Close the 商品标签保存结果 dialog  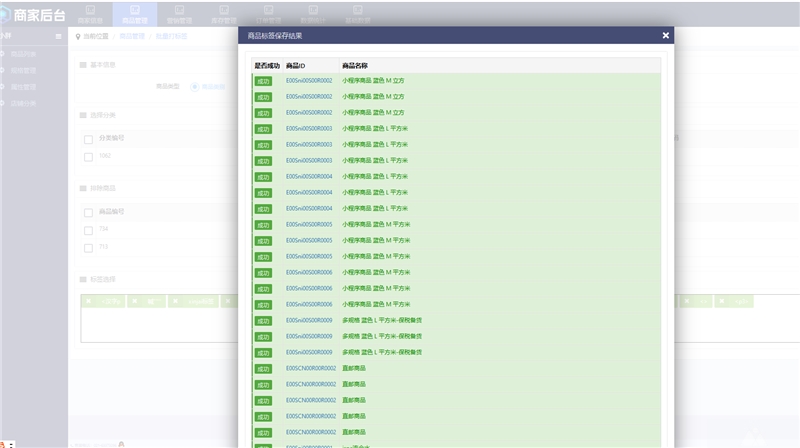coord(665,35)
